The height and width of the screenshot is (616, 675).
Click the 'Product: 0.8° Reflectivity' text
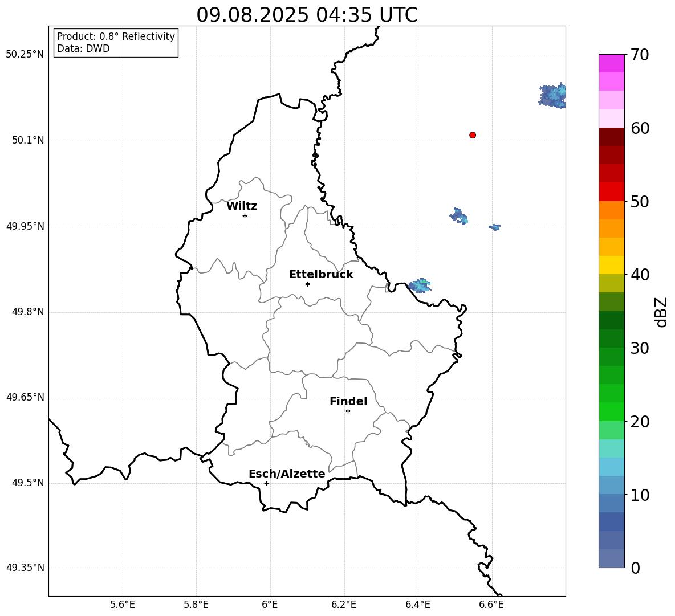(116, 36)
